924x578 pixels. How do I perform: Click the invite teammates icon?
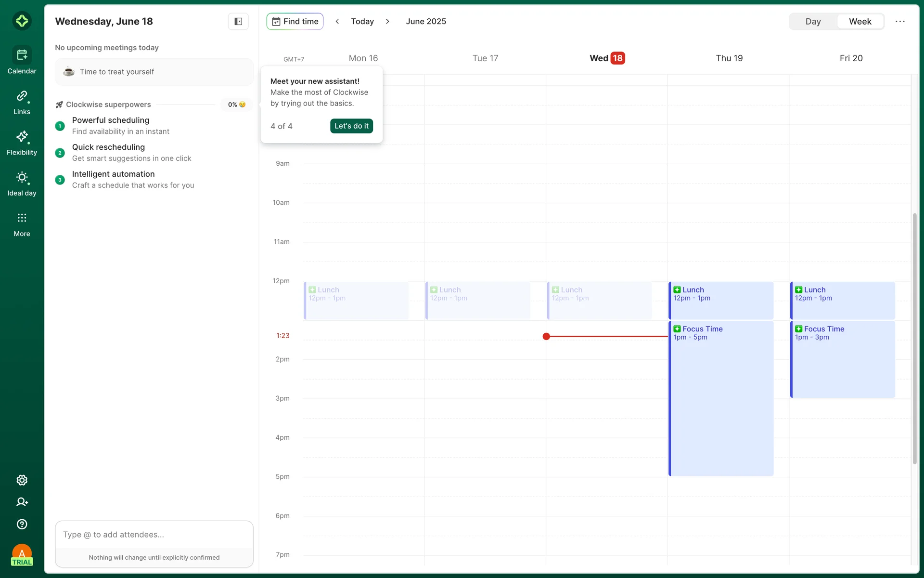[x=22, y=502]
